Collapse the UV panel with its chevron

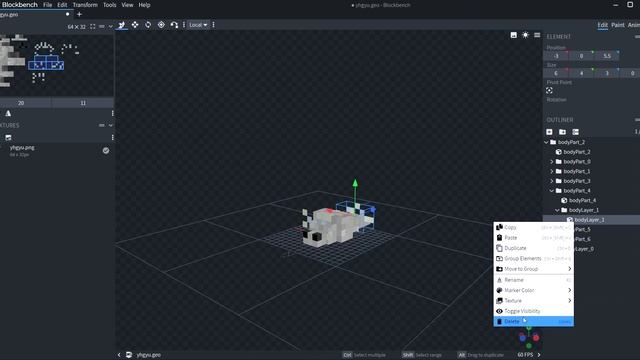pos(110,27)
